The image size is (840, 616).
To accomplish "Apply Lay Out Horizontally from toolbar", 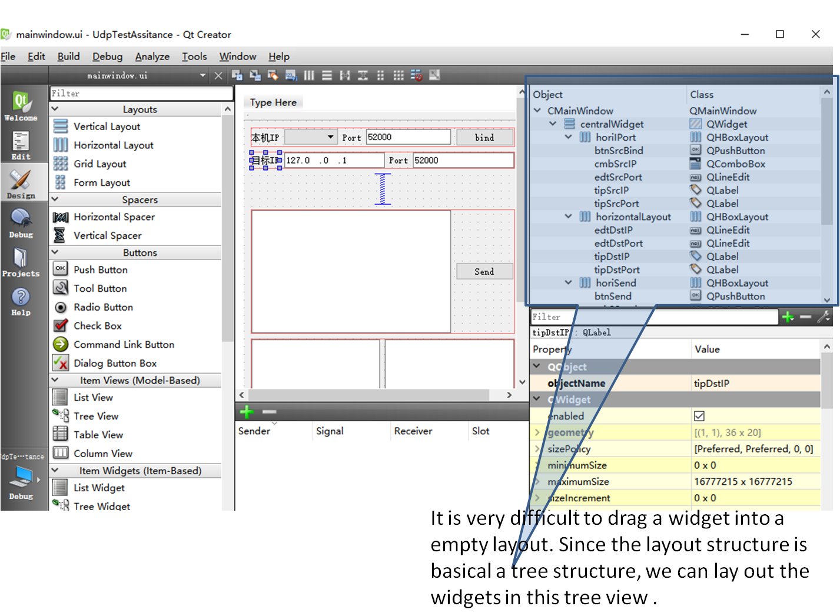I will tap(309, 75).
